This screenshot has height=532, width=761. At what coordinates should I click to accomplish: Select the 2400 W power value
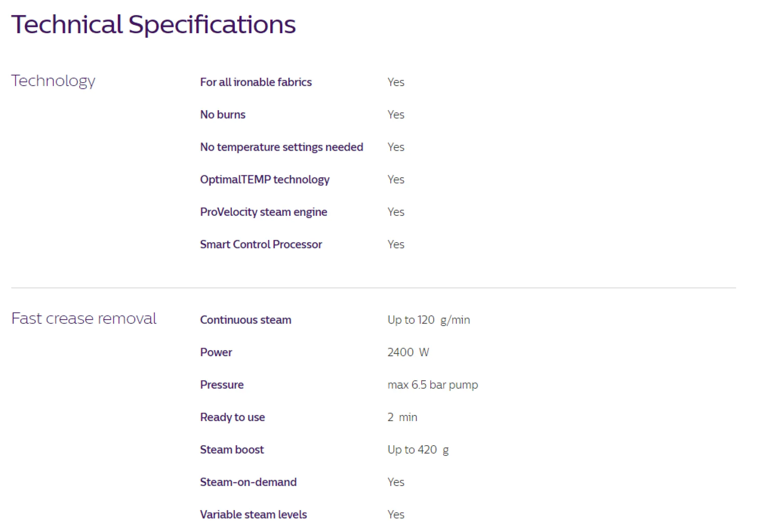pos(408,352)
